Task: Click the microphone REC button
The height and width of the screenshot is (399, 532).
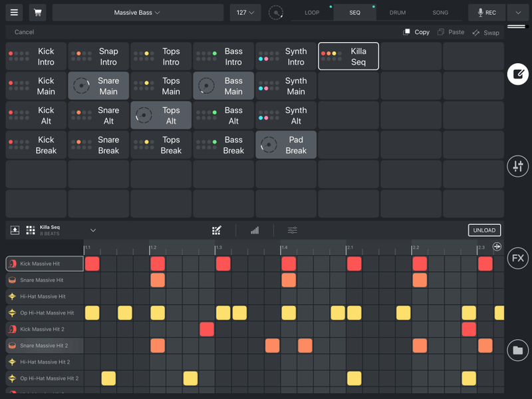Action: coord(487,13)
